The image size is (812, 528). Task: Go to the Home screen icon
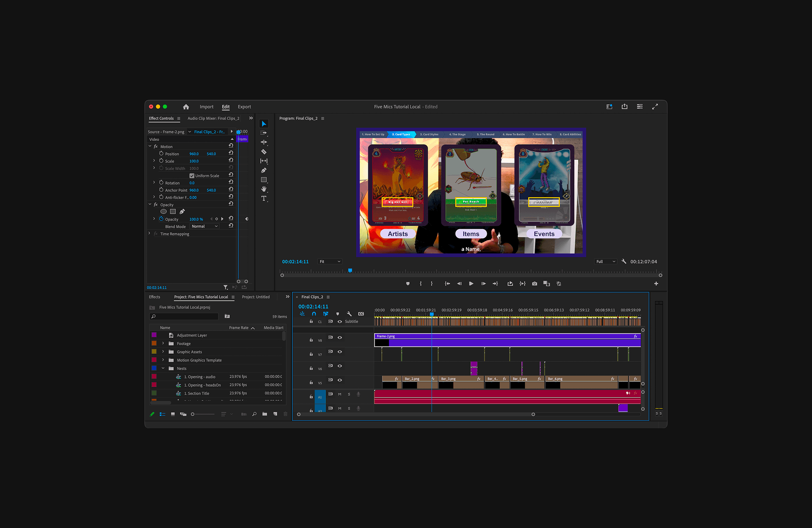186,107
